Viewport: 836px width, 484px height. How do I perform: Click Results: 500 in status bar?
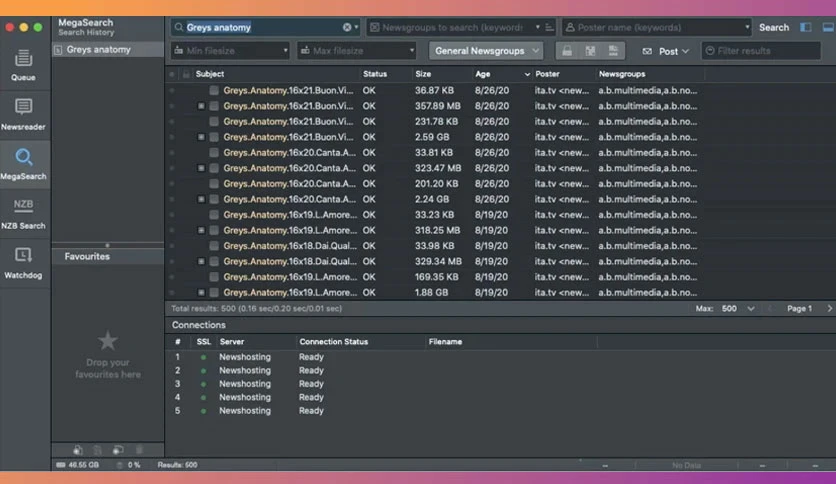(177, 465)
